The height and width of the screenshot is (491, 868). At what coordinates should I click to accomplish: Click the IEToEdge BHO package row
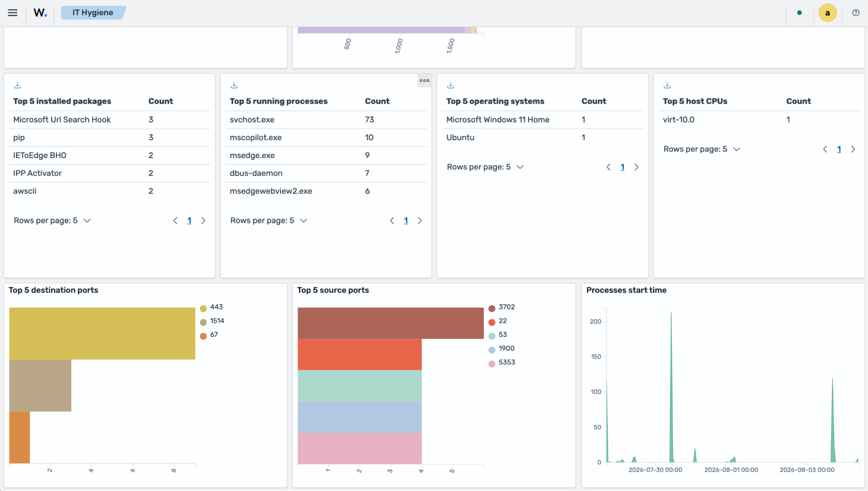(x=109, y=155)
